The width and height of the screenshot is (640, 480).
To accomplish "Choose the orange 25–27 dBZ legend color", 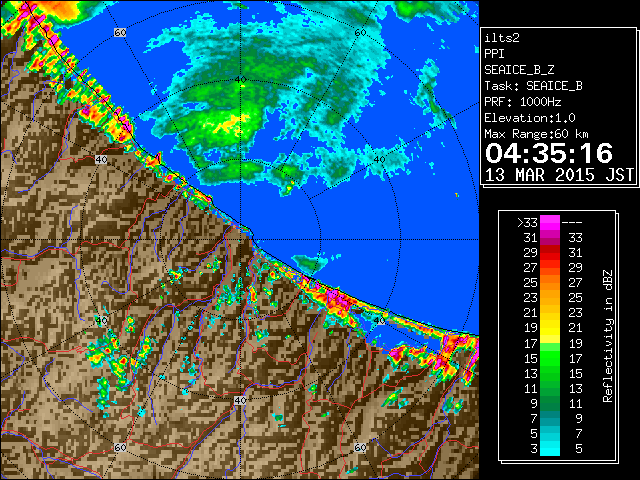I will tap(550, 282).
